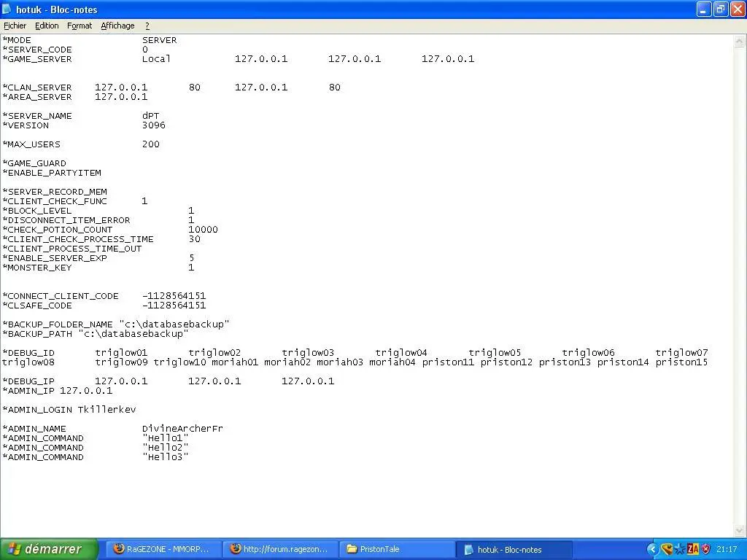Click the debug ID triglow07

(681, 353)
